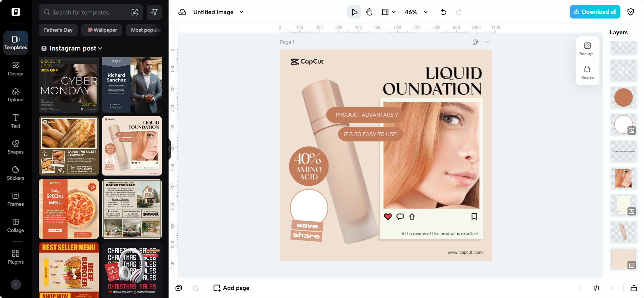Select the Wallpaper tag
This screenshot has height=298, width=644.
102,30
